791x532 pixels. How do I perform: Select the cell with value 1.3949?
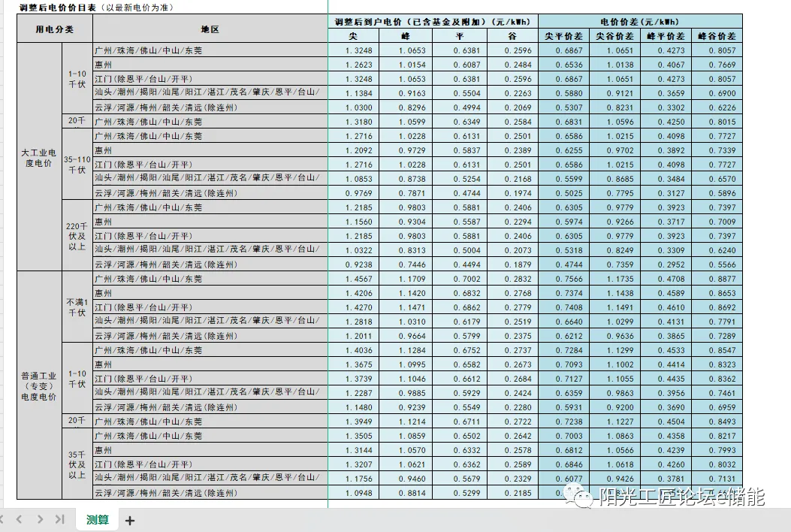(x=353, y=422)
